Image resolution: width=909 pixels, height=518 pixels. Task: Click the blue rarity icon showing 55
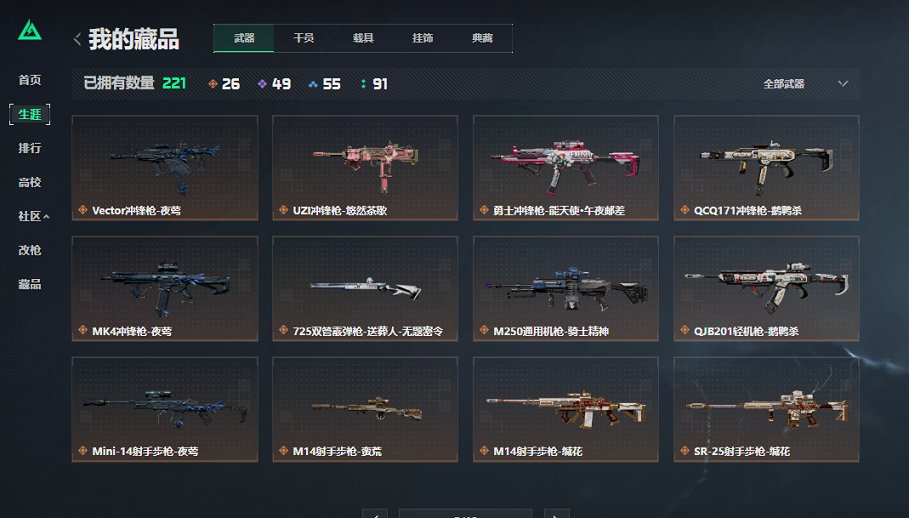pos(313,84)
